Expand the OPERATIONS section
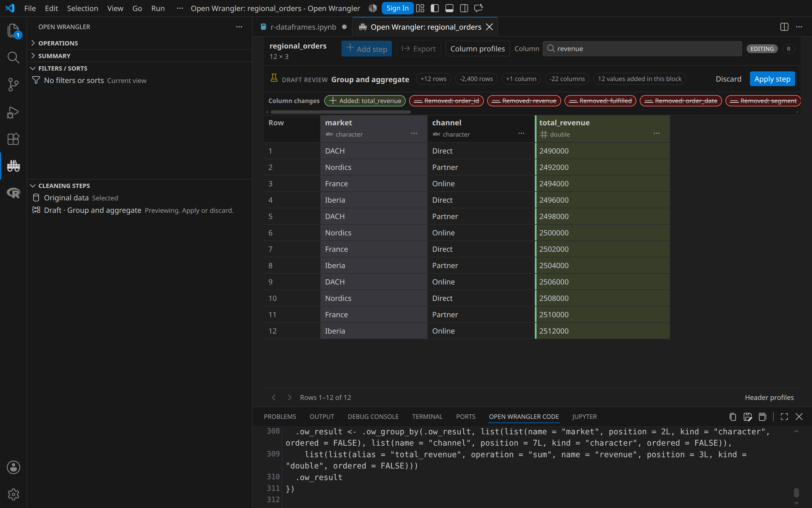Image resolution: width=812 pixels, height=508 pixels. 139,43
